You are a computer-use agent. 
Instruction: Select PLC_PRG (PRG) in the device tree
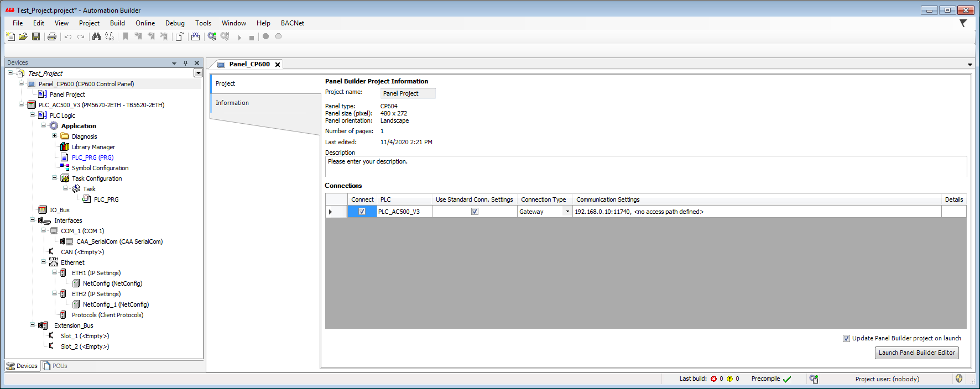(92, 157)
